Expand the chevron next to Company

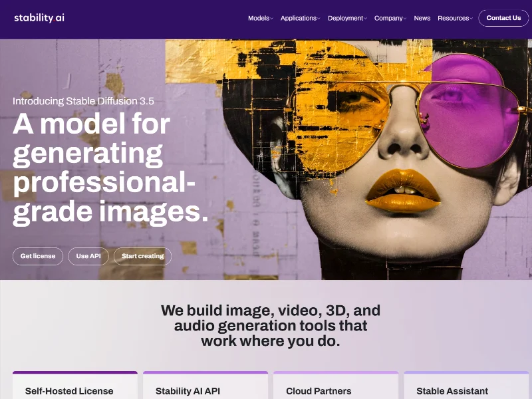pos(405,19)
